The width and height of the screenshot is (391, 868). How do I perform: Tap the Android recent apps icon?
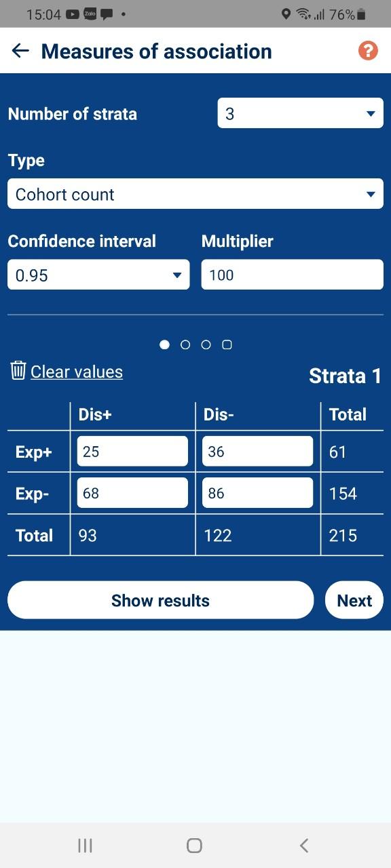click(85, 845)
